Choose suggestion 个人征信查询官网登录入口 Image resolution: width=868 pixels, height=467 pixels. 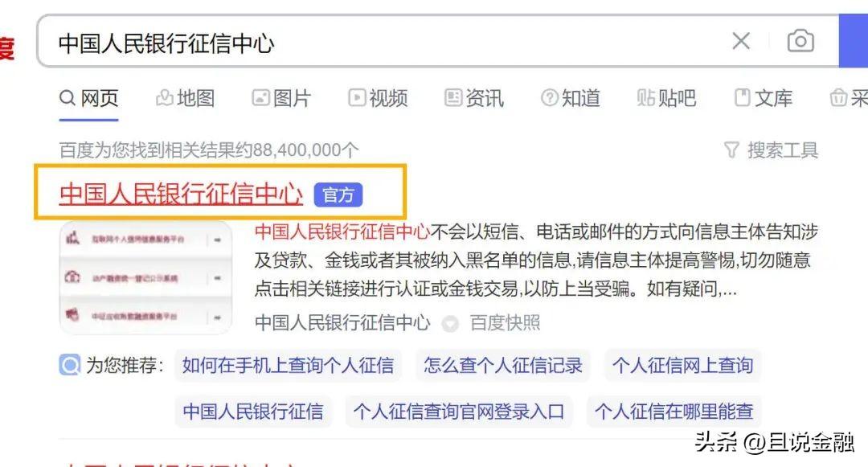click(x=459, y=411)
